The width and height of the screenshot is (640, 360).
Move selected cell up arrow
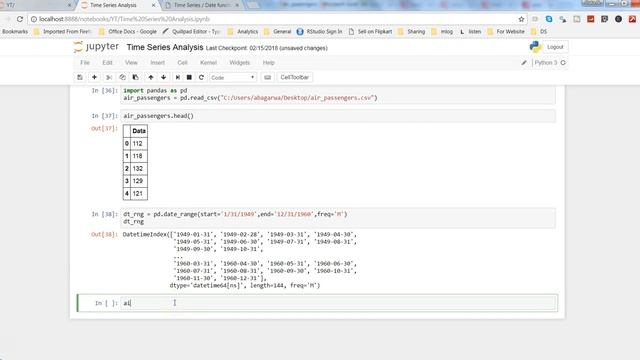click(151, 77)
